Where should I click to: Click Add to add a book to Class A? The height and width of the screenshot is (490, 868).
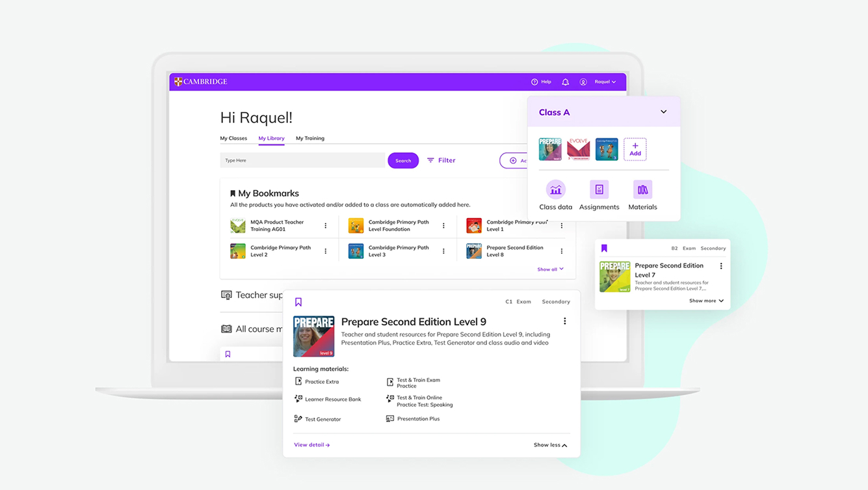[x=635, y=149]
